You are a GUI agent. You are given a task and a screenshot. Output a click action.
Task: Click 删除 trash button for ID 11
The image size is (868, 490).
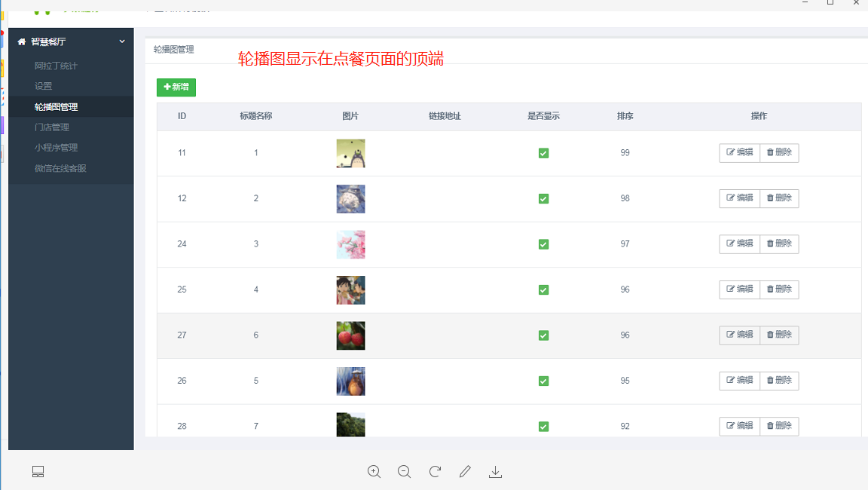[x=779, y=153]
